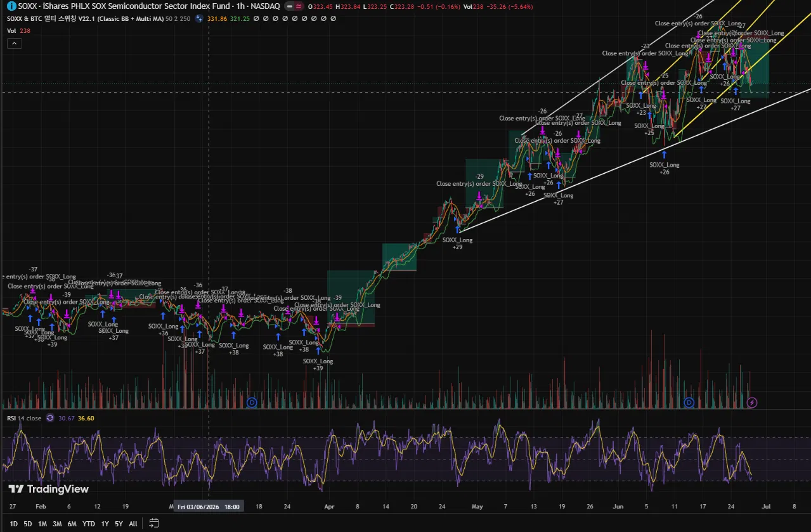Click the May label on the time axis
Image resolution: width=811 pixels, height=532 pixels.
477,507
